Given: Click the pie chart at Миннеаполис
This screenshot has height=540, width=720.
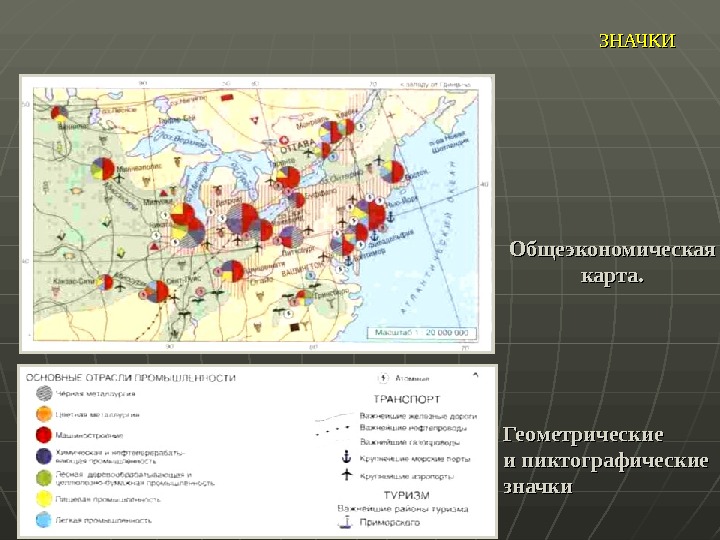Looking at the screenshot, I should pos(103,169).
